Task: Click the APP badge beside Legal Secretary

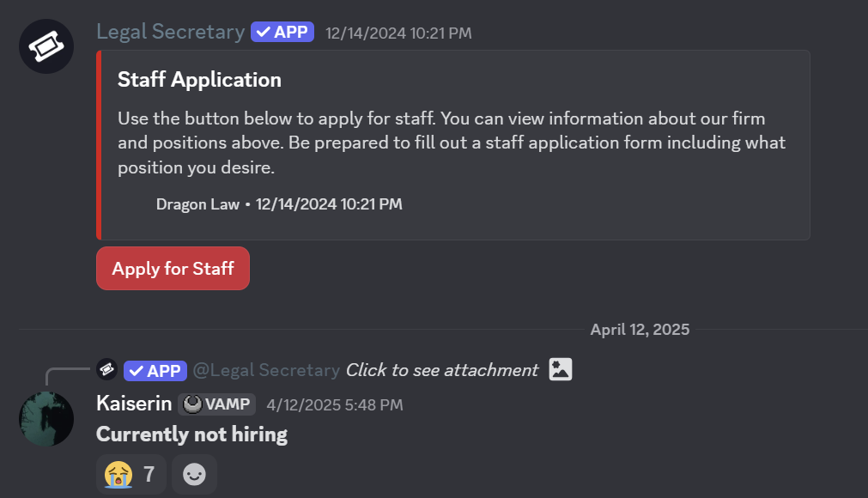Action: tap(282, 33)
